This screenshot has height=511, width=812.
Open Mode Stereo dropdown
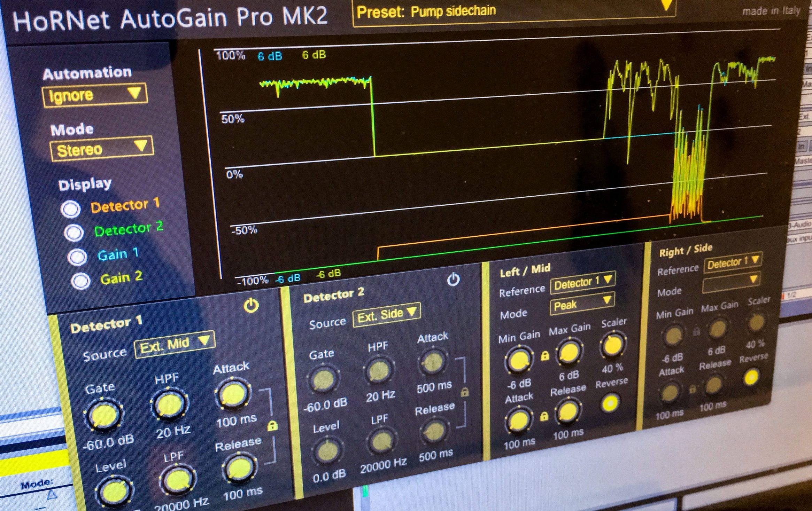(x=101, y=149)
